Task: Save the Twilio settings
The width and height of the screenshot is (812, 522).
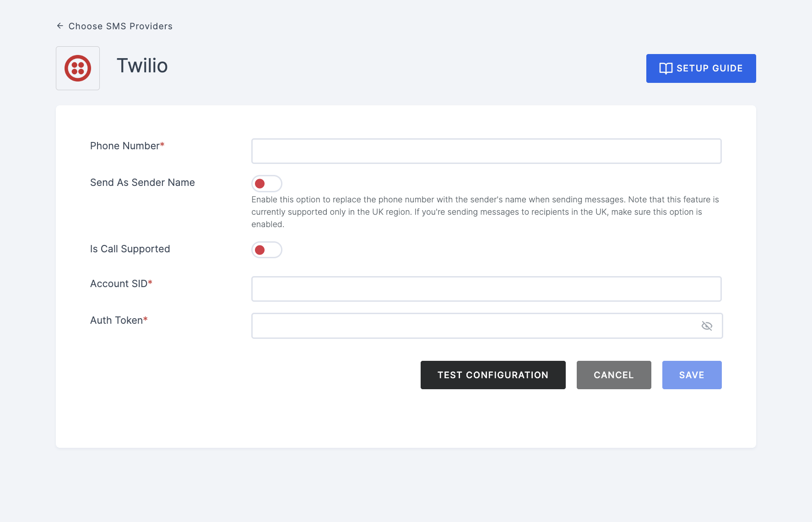Action: click(692, 375)
